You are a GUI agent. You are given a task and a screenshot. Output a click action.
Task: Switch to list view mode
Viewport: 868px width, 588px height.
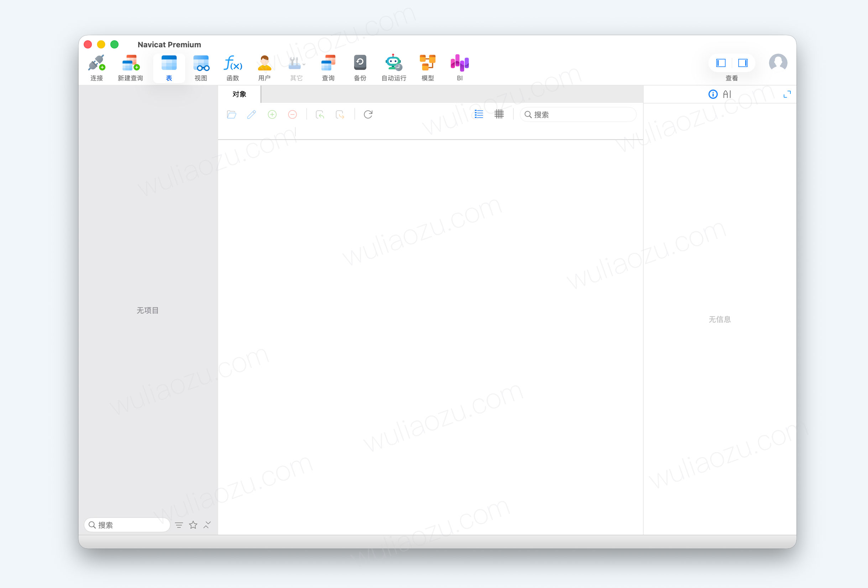pos(479,114)
